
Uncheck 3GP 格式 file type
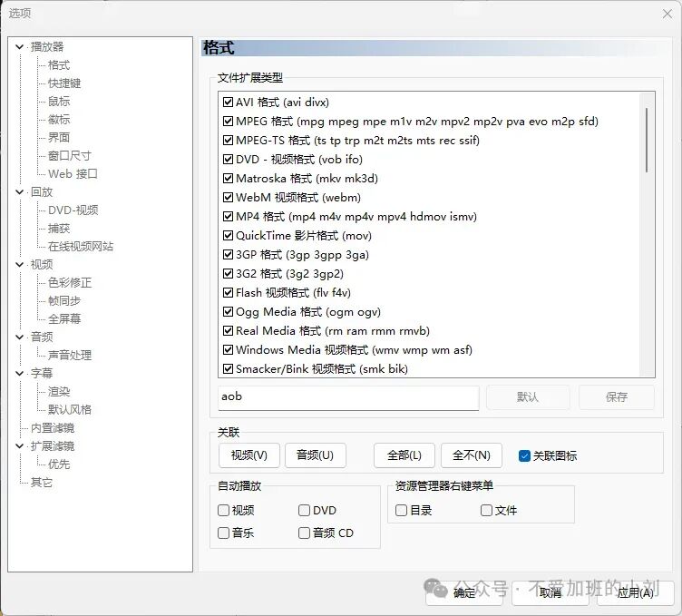228,255
